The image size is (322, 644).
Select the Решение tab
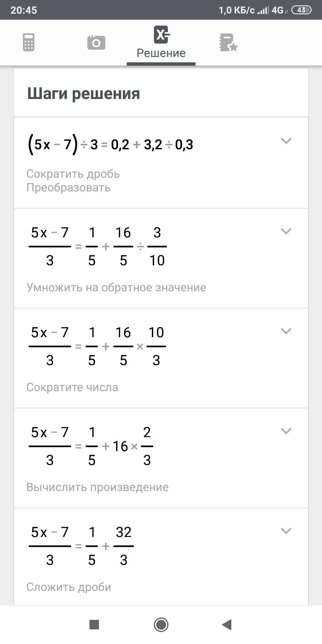click(161, 42)
